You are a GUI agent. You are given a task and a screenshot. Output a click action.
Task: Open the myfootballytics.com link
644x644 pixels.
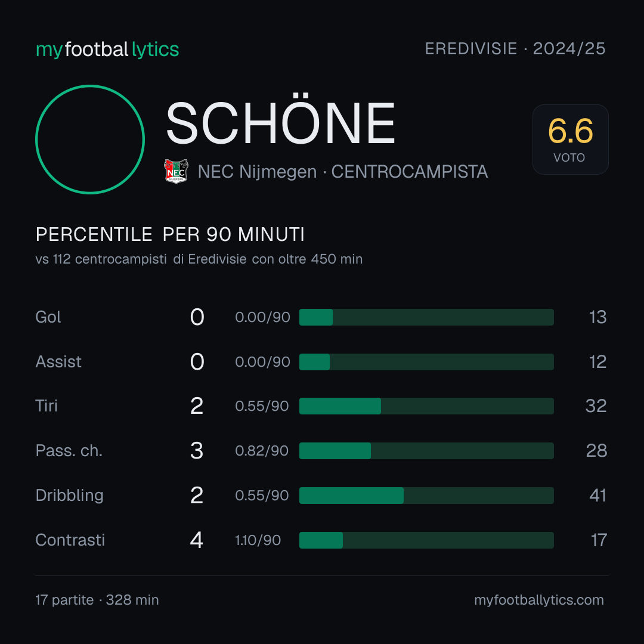point(539,600)
